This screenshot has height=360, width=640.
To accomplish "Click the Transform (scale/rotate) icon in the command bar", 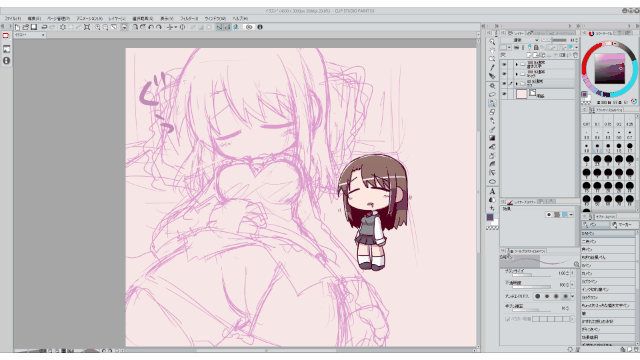I will (x=87, y=27).
